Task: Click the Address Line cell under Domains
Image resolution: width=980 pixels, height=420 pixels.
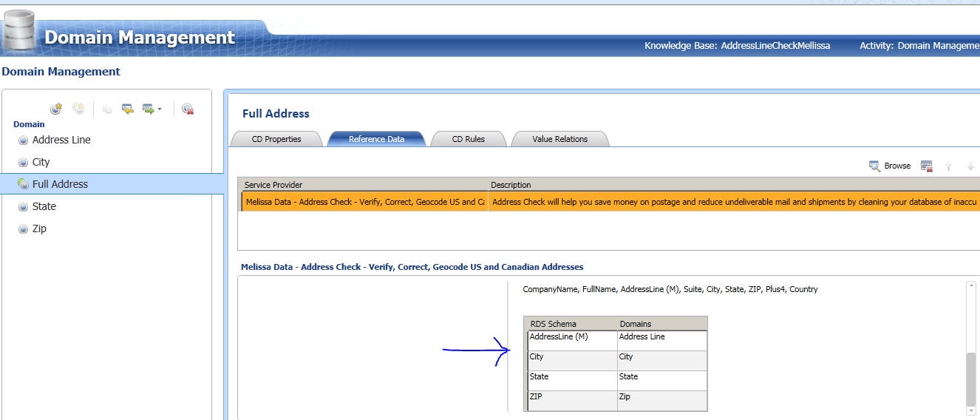Action: click(662, 340)
